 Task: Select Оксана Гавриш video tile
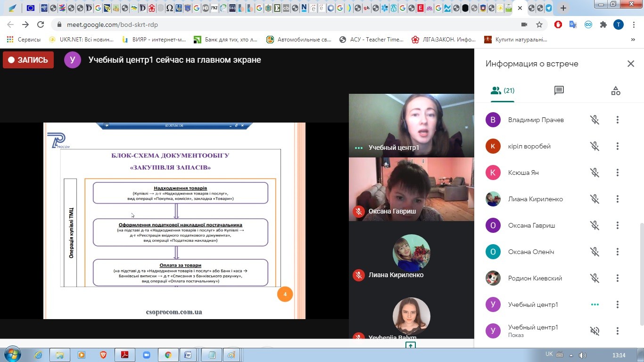click(412, 189)
